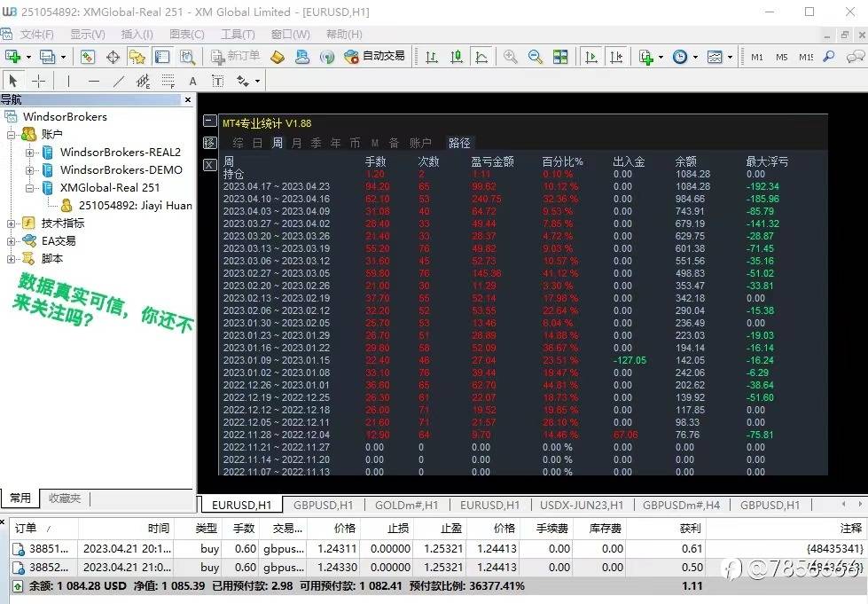Select the 月 tab in MT4专业统计
The height and width of the screenshot is (604, 868).
click(296, 143)
